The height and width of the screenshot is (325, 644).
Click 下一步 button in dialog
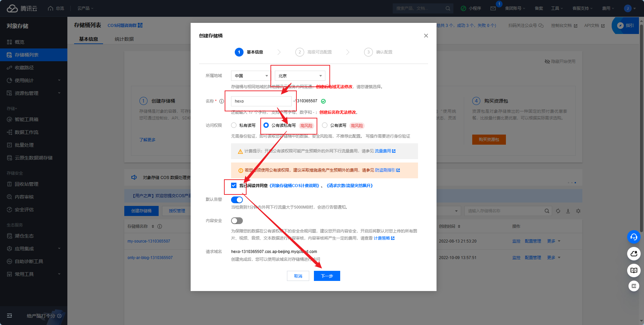327,276
